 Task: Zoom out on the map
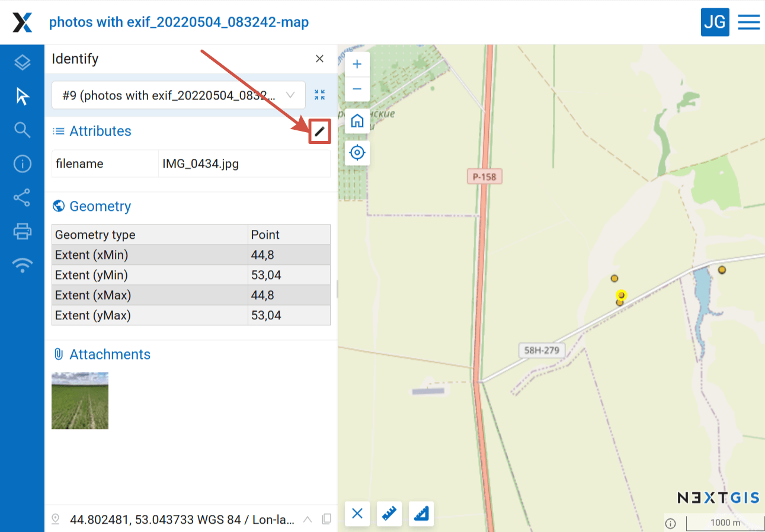click(357, 89)
